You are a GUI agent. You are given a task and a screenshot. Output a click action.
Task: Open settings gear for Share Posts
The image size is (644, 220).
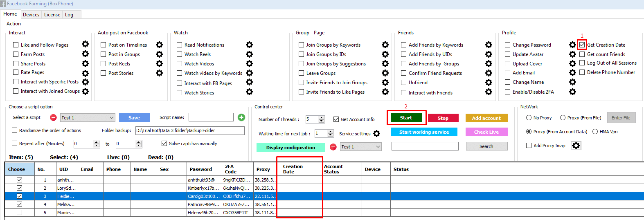(x=85, y=63)
